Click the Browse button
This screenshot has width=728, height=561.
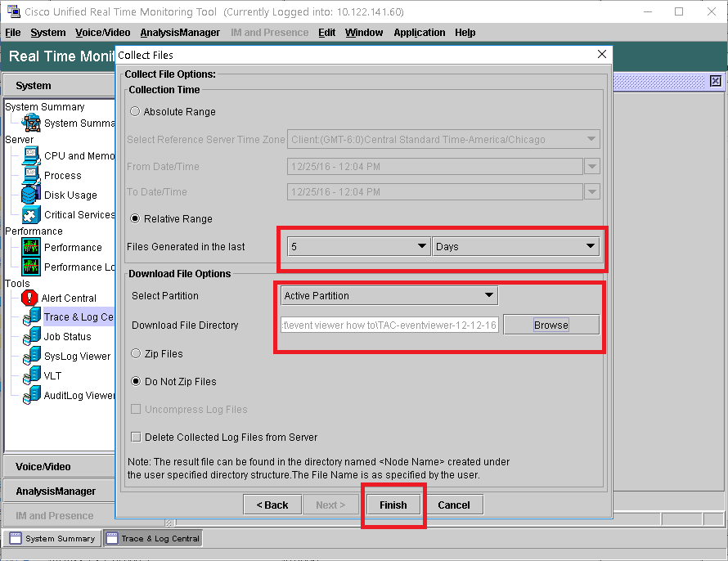[x=551, y=325]
